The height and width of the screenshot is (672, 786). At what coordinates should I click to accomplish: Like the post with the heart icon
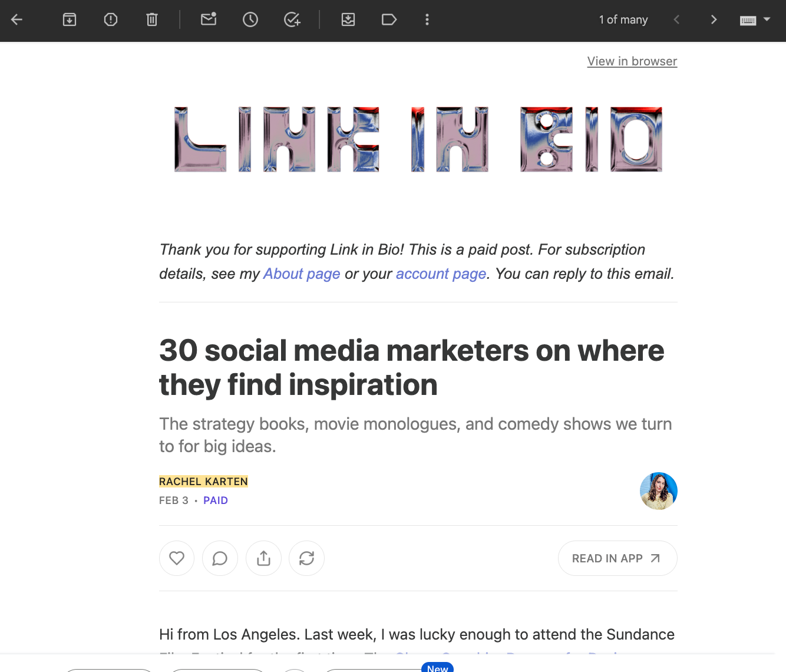pos(176,558)
